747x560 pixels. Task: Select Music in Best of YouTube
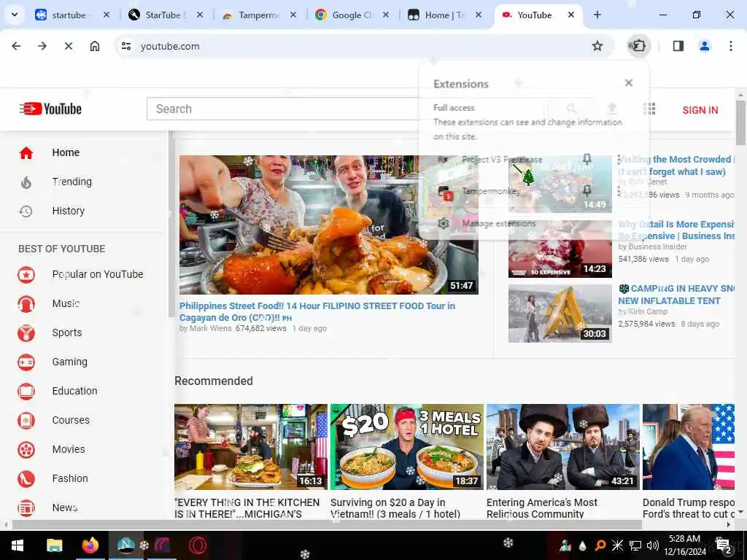pyautogui.click(x=66, y=303)
